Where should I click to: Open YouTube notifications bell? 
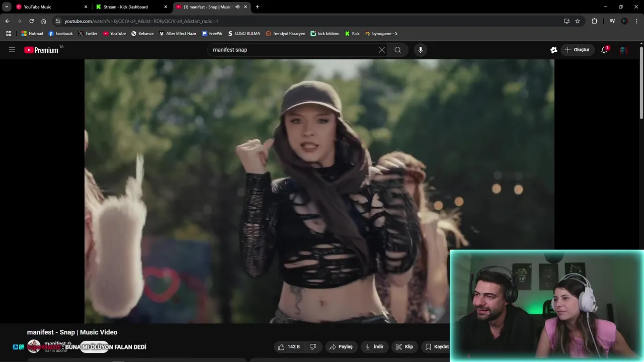604,50
